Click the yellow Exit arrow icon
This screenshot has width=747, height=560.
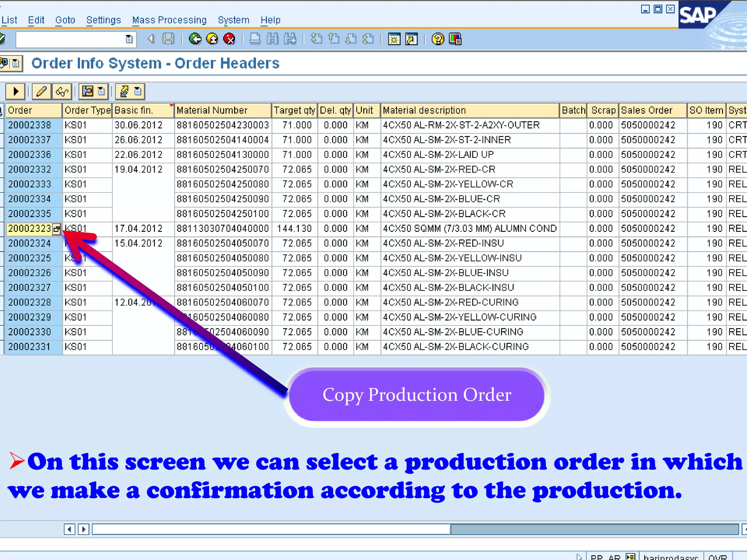(x=212, y=39)
